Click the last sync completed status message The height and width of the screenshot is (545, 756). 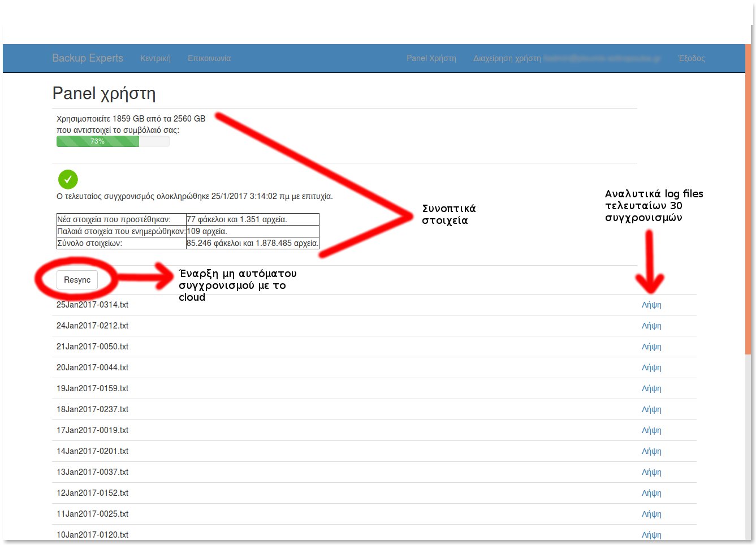[x=195, y=196]
